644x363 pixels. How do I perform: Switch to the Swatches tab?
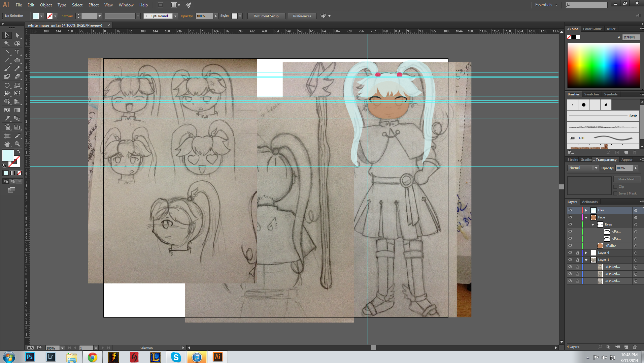coord(591,94)
